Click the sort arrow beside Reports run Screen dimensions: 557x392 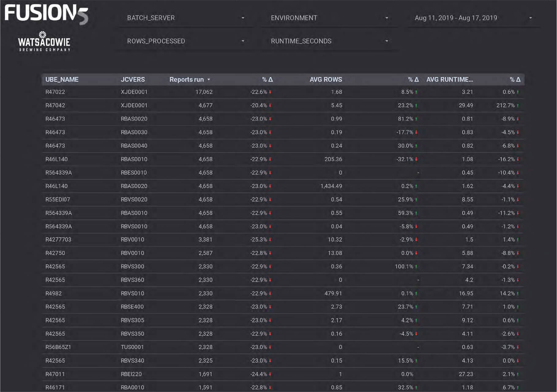click(209, 80)
